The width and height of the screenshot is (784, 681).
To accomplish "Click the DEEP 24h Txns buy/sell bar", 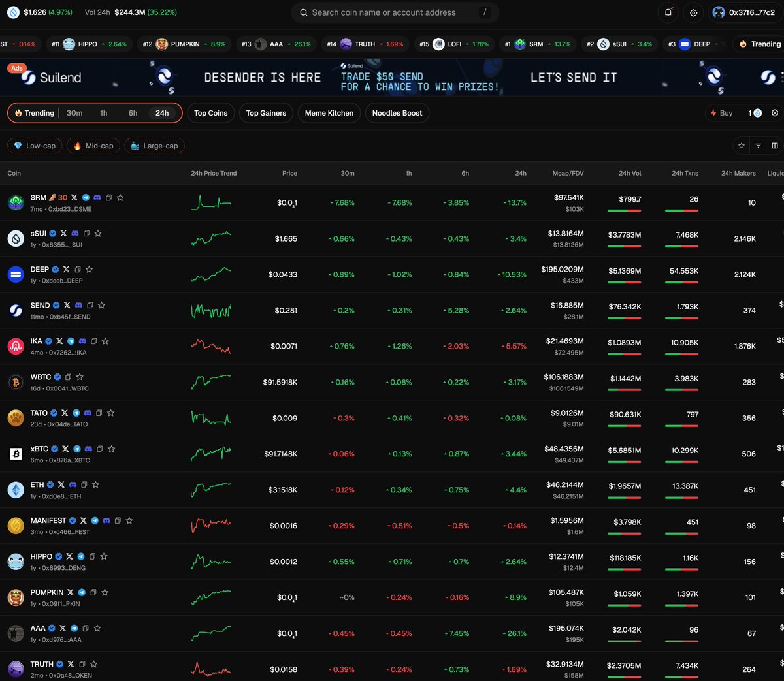I will [681, 282].
